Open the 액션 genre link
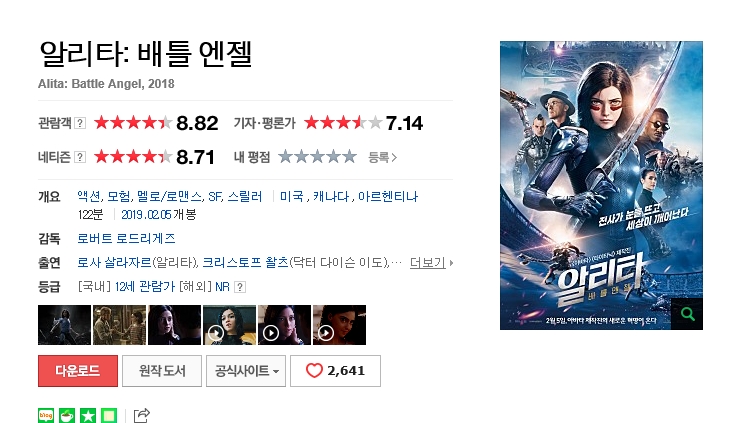The width and height of the screenshot is (744, 423). [89, 197]
